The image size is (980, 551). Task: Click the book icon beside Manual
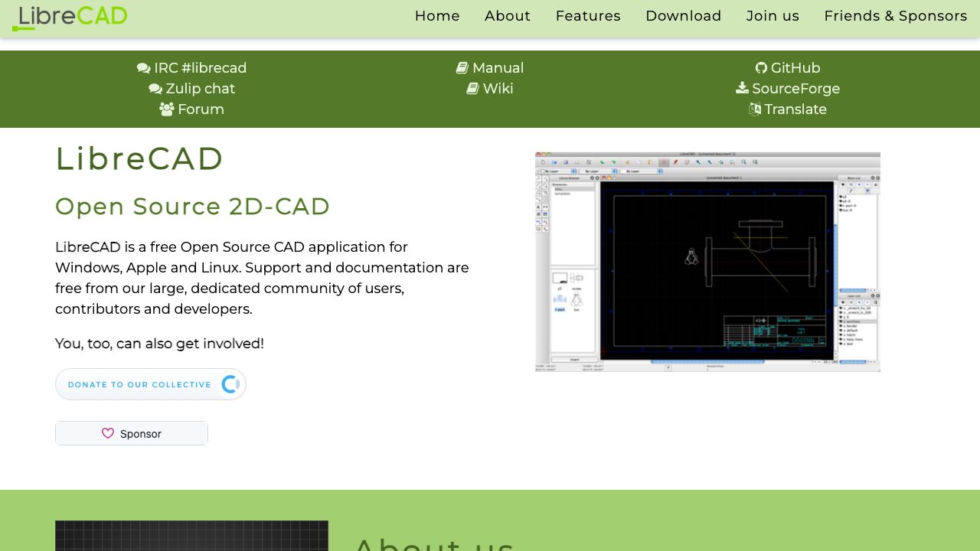click(462, 68)
